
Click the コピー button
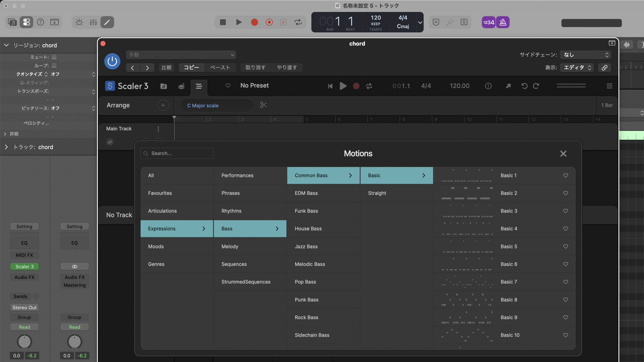pyautogui.click(x=191, y=68)
